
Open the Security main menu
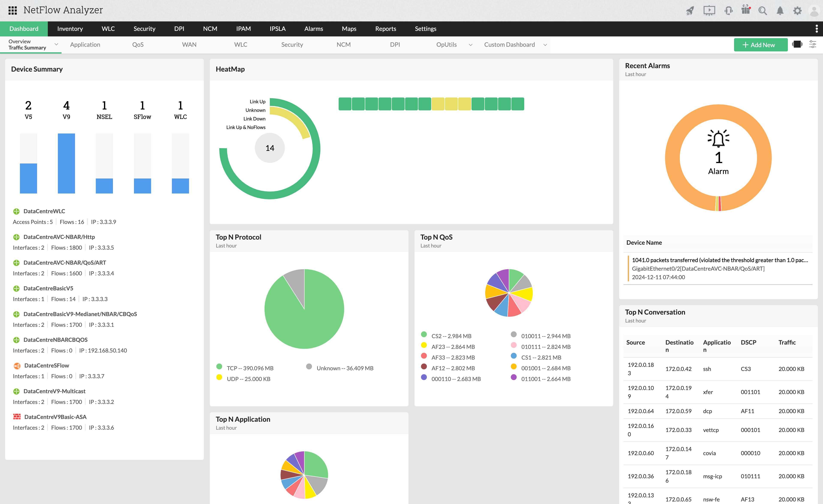144,29
